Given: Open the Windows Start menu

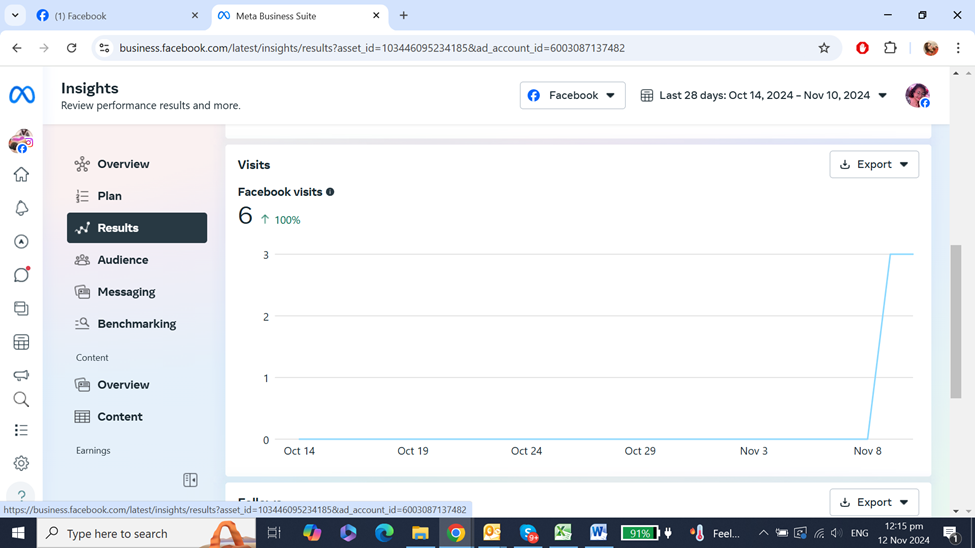Looking at the screenshot, I should point(18,533).
